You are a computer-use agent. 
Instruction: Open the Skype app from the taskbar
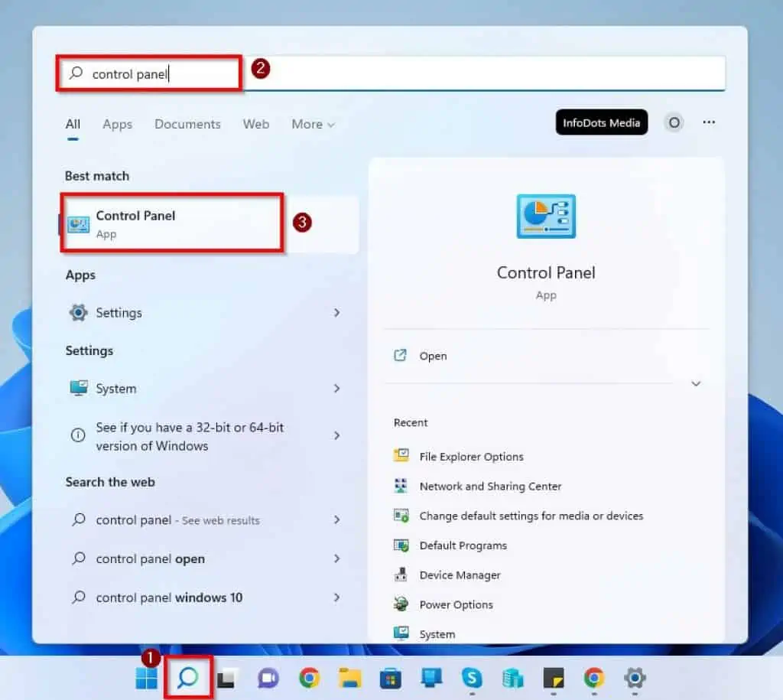point(471,679)
